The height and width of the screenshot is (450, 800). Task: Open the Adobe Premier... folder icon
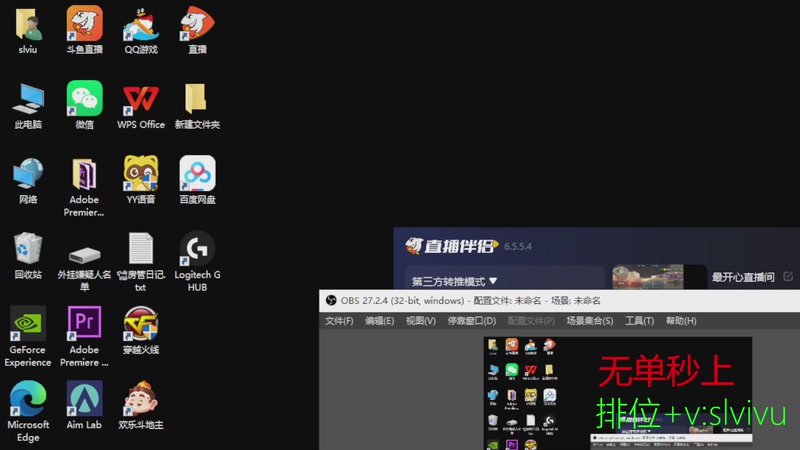coord(84,174)
